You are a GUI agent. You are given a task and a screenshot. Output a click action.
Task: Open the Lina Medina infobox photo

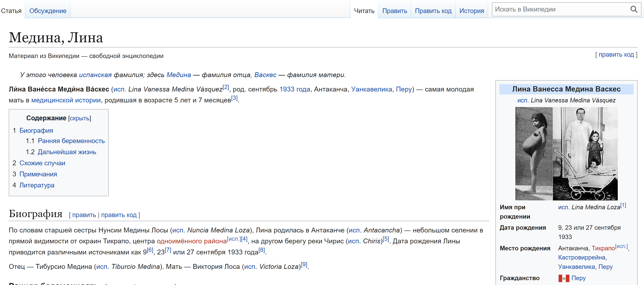[x=566, y=154]
